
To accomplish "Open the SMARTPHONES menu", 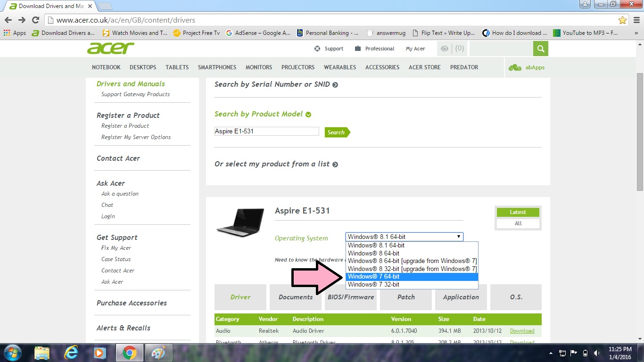I will 217,67.
